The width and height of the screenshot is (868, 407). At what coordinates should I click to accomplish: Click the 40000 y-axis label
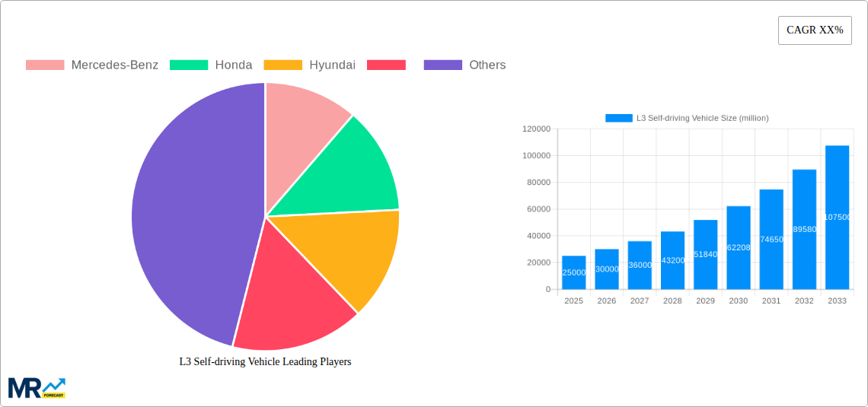tap(538, 236)
